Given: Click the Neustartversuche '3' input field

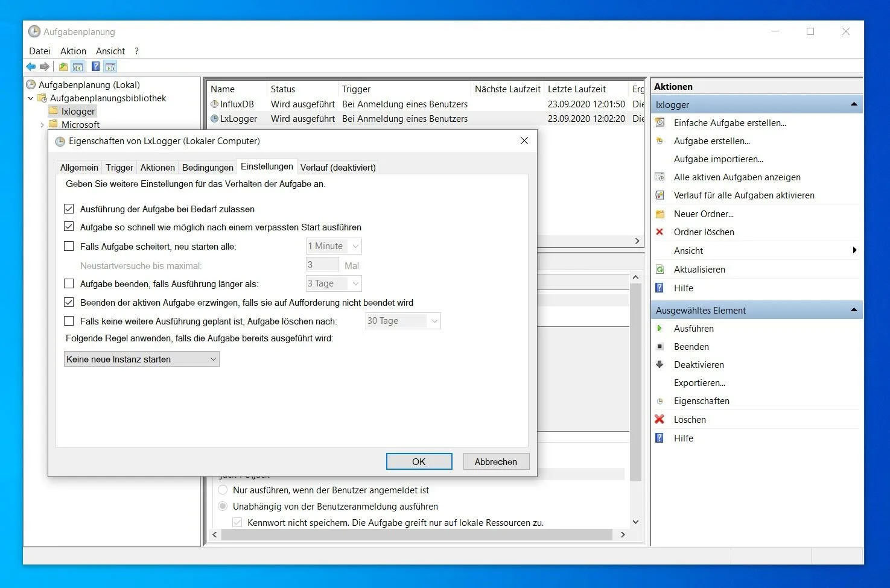Looking at the screenshot, I should [x=322, y=264].
